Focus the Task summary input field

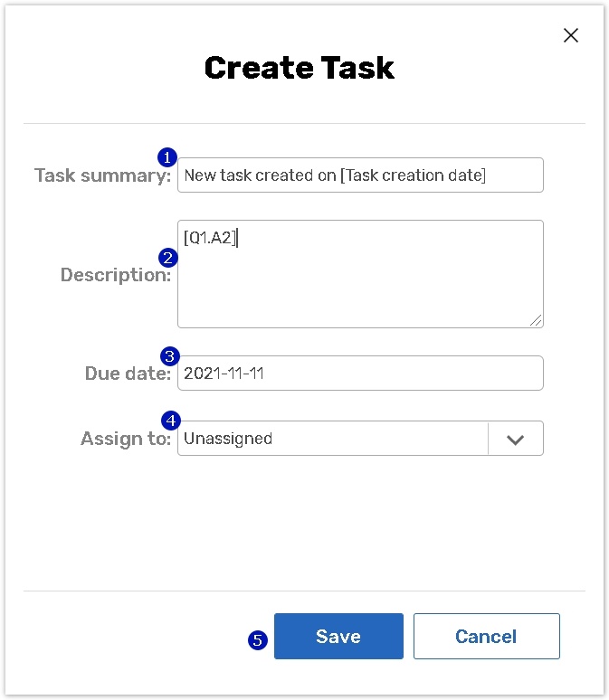pyautogui.click(x=360, y=175)
